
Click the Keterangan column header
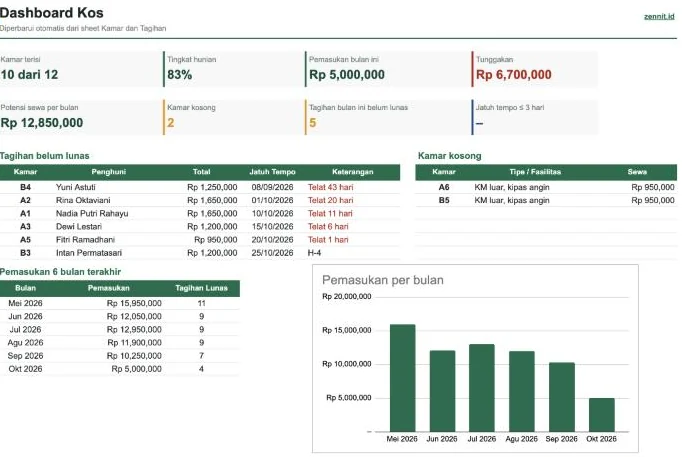[x=353, y=172]
